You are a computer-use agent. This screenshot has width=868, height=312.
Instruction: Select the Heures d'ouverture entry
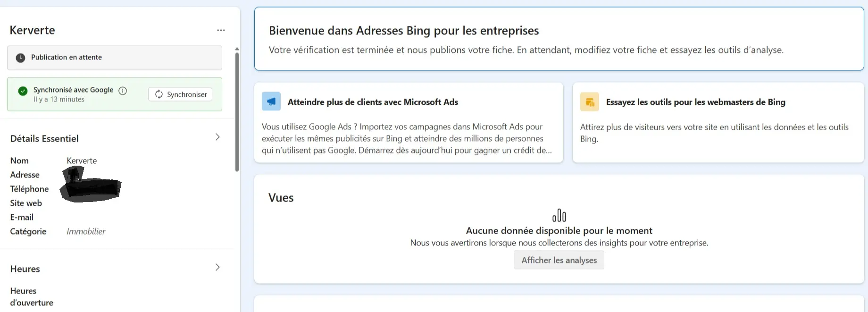(x=31, y=296)
